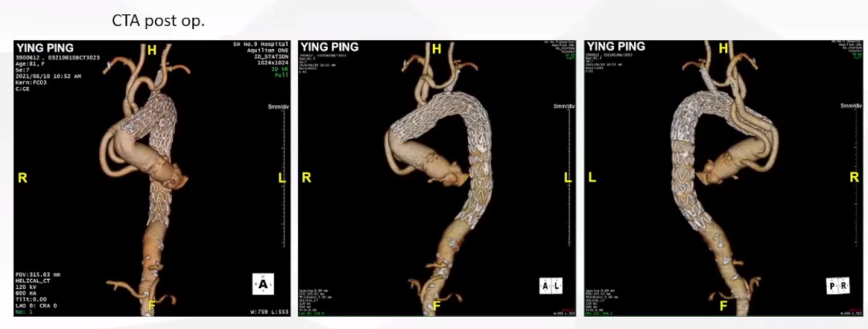This screenshot has width=868, height=329.
Task: Select the first anterior-view CTA image
Action: click(152, 177)
